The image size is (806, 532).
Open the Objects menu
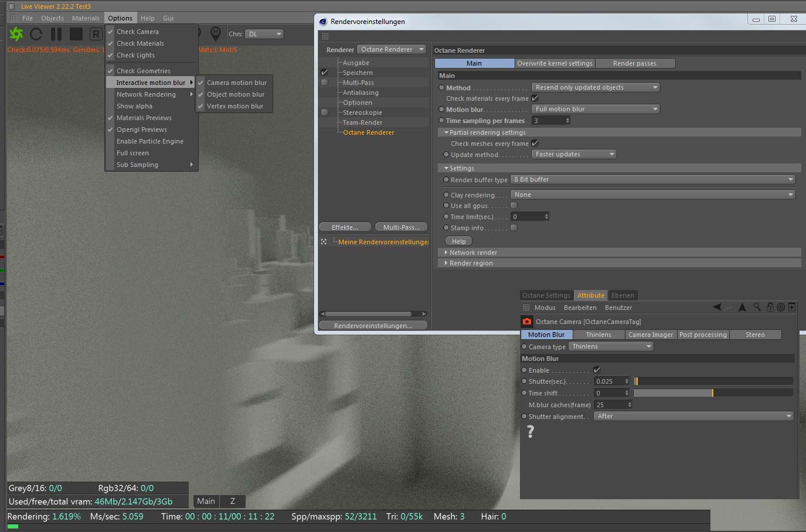(52, 18)
